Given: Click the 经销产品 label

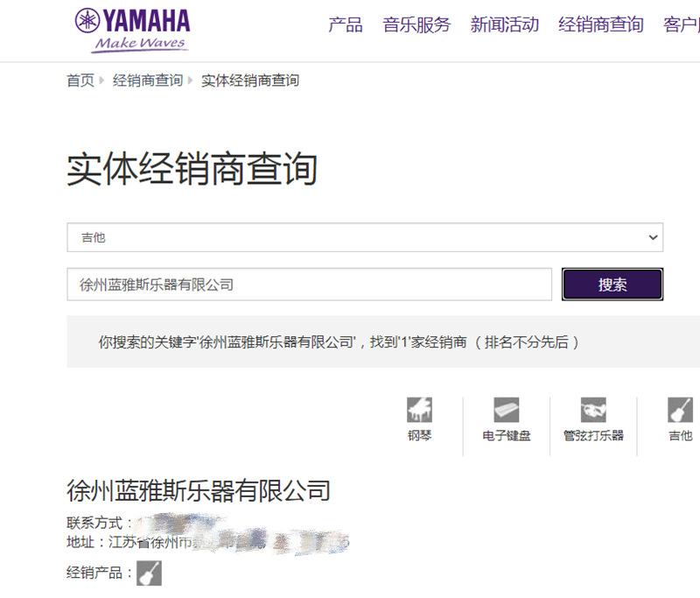Looking at the screenshot, I should [99, 573].
